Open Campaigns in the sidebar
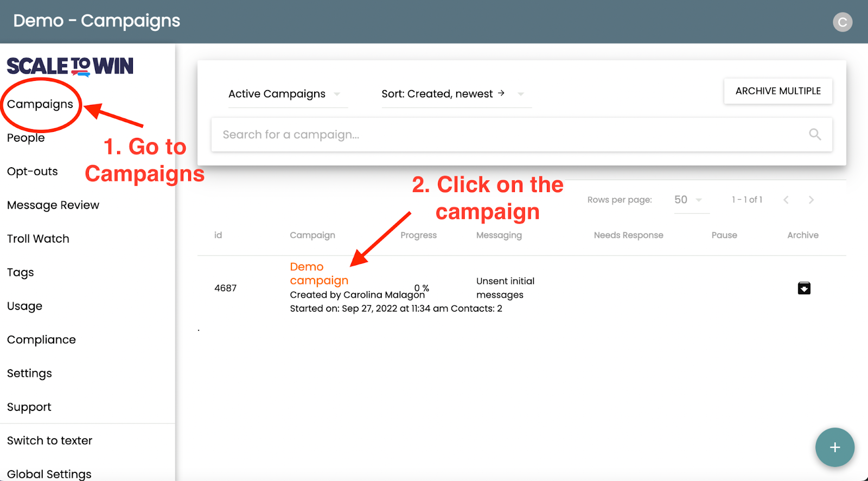 coord(40,104)
